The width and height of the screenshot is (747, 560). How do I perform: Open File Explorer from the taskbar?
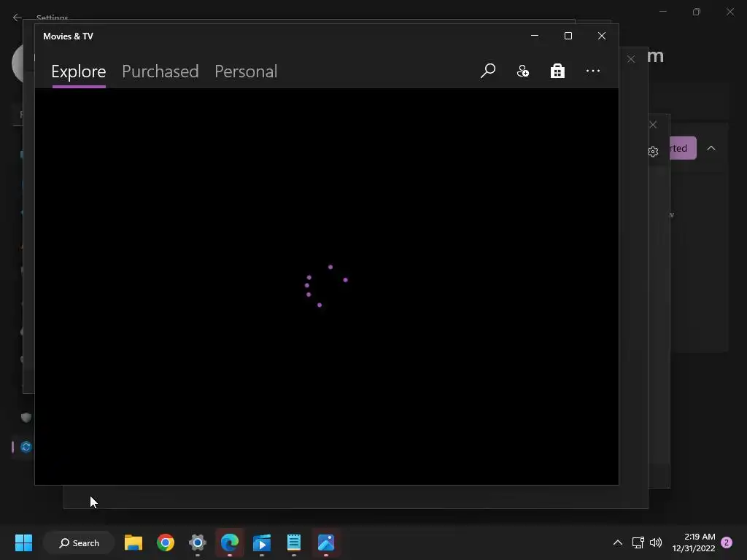tap(133, 542)
